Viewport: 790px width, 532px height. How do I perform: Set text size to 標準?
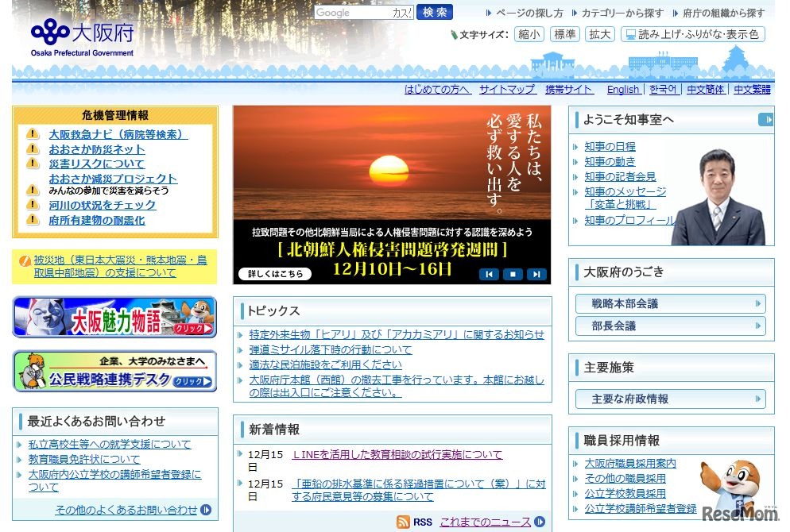[565, 34]
